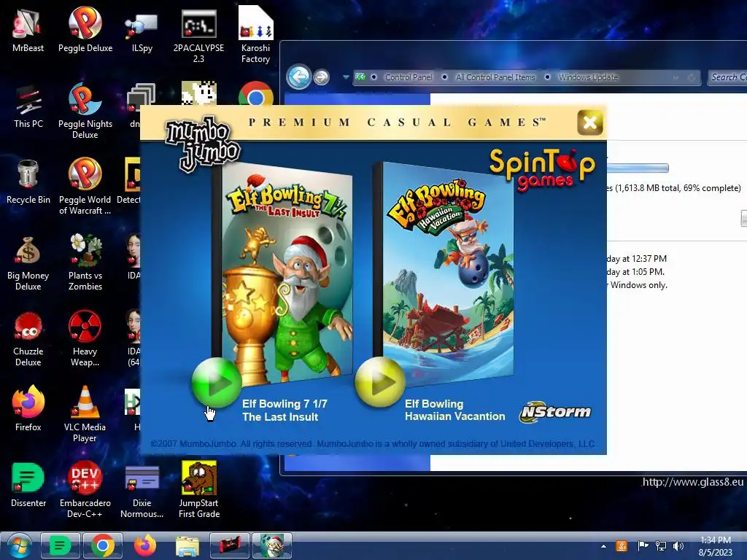Click the Windows Update download progress bar
Image resolution: width=747 pixels, height=560 pixels.
pyautogui.click(x=638, y=168)
